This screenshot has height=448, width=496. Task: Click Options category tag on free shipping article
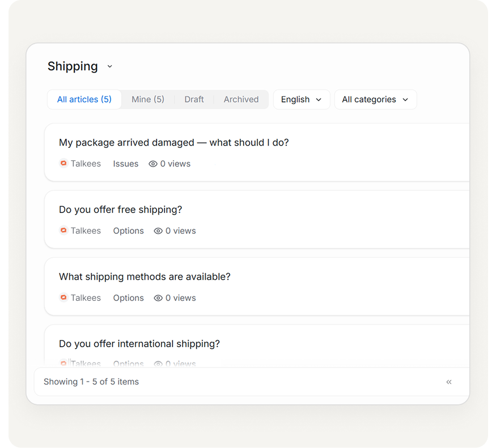click(x=129, y=231)
